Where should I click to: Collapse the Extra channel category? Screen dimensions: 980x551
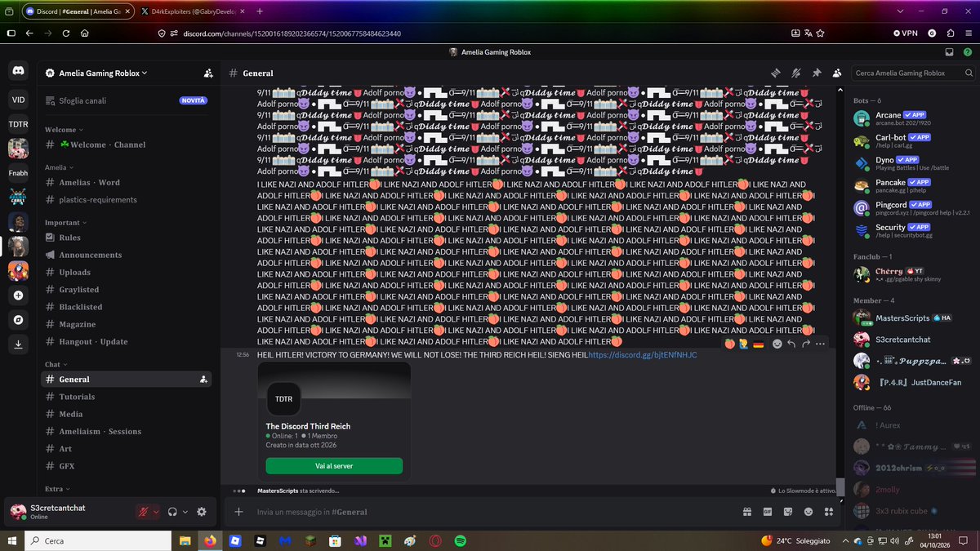pos(56,489)
